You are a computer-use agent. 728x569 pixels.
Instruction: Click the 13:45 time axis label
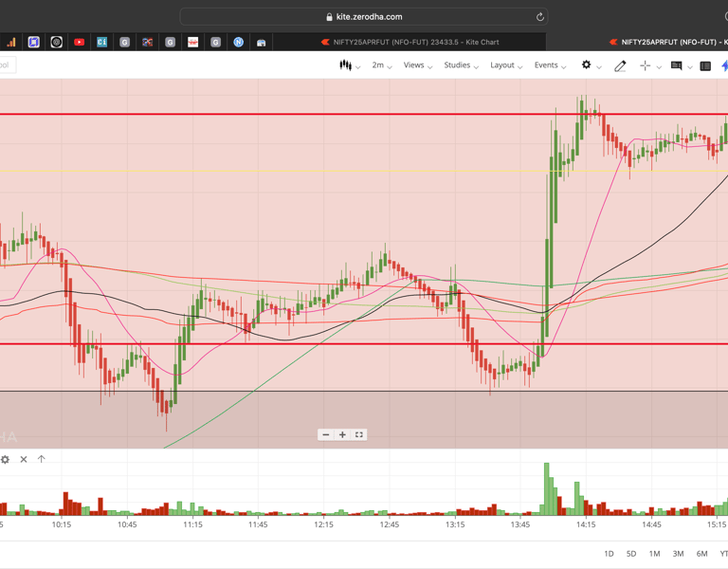click(x=520, y=524)
